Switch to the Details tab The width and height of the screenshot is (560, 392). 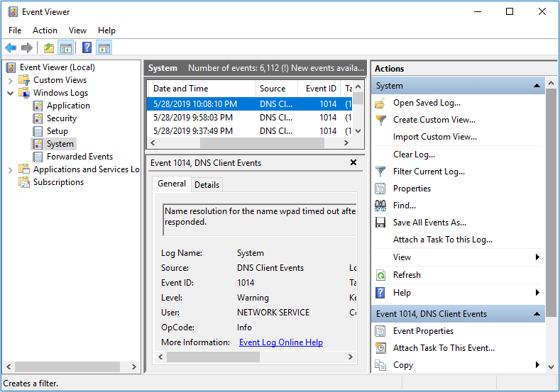(x=207, y=184)
